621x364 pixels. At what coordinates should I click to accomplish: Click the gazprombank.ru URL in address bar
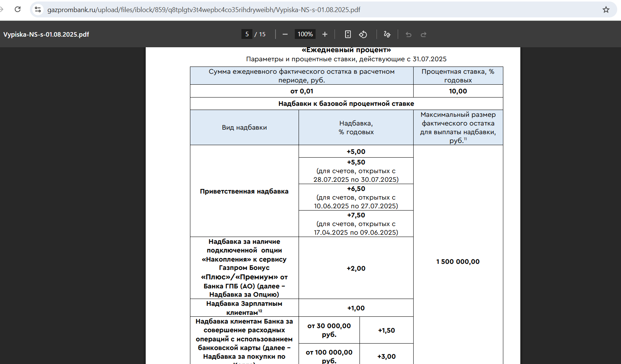click(x=204, y=10)
